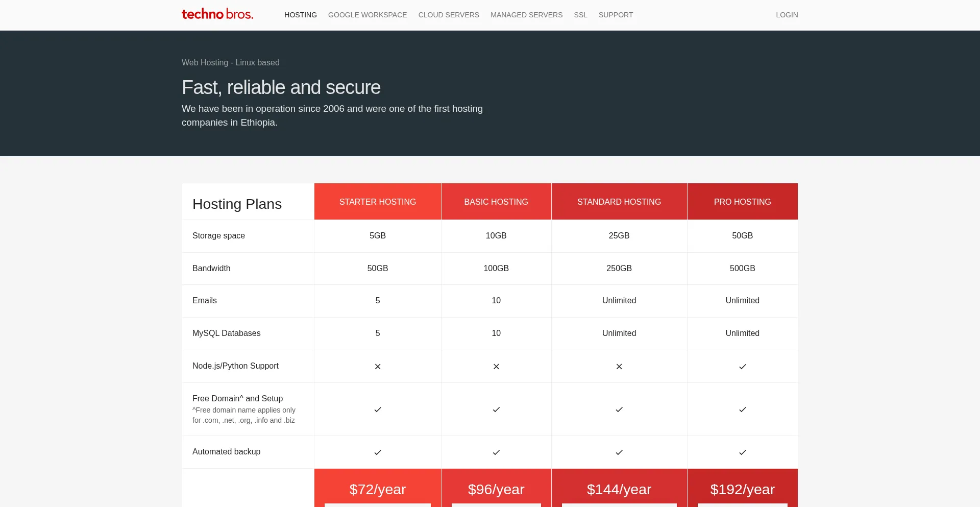980x507 pixels.
Task: Click the $96/year Basic price block
Action: (496, 489)
